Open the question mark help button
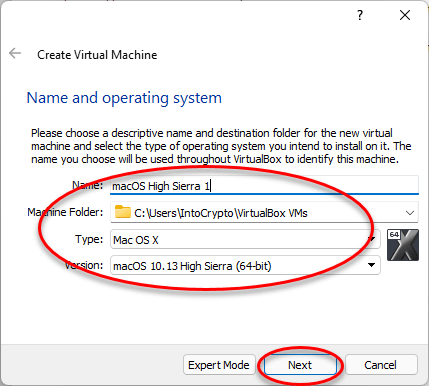This screenshot has width=429, height=386. [x=360, y=15]
